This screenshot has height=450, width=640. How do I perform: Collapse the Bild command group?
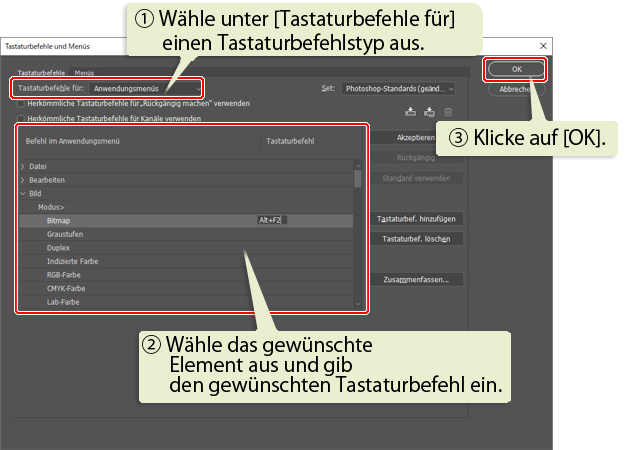click(x=23, y=193)
